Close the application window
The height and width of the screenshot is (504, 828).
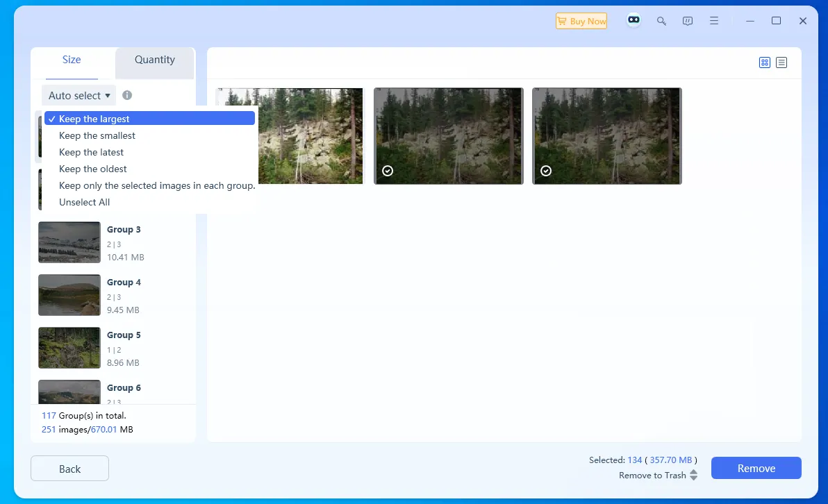tap(803, 21)
